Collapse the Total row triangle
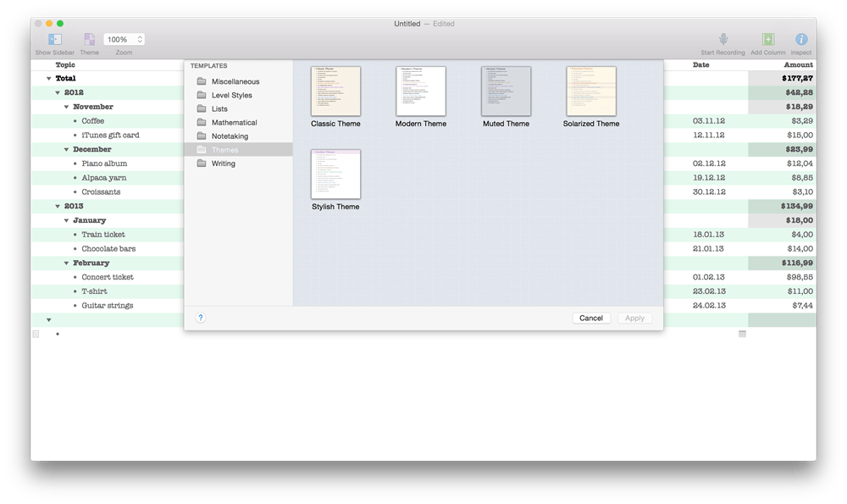The height and width of the screenshot is (504, 847). [x=48, y=78]
